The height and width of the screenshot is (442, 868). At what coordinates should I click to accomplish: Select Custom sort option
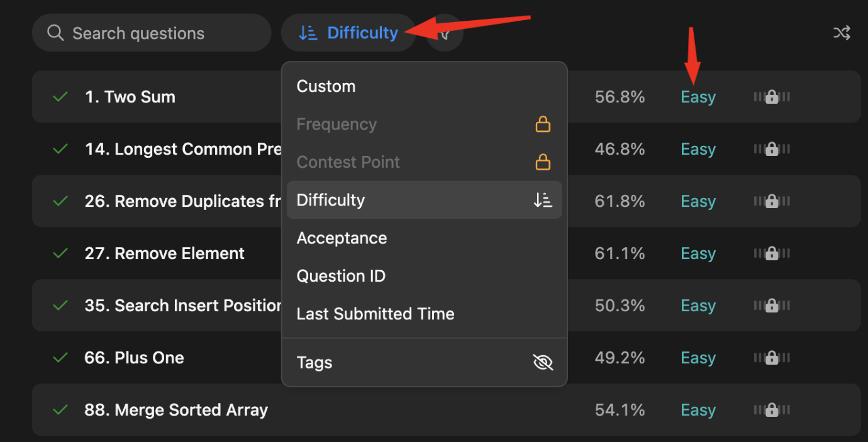(326, 86)
